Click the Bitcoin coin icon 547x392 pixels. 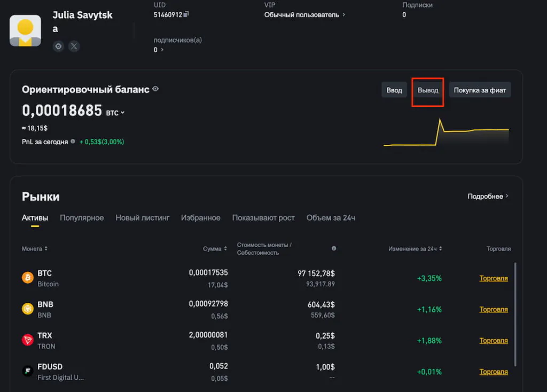point(28,278)
